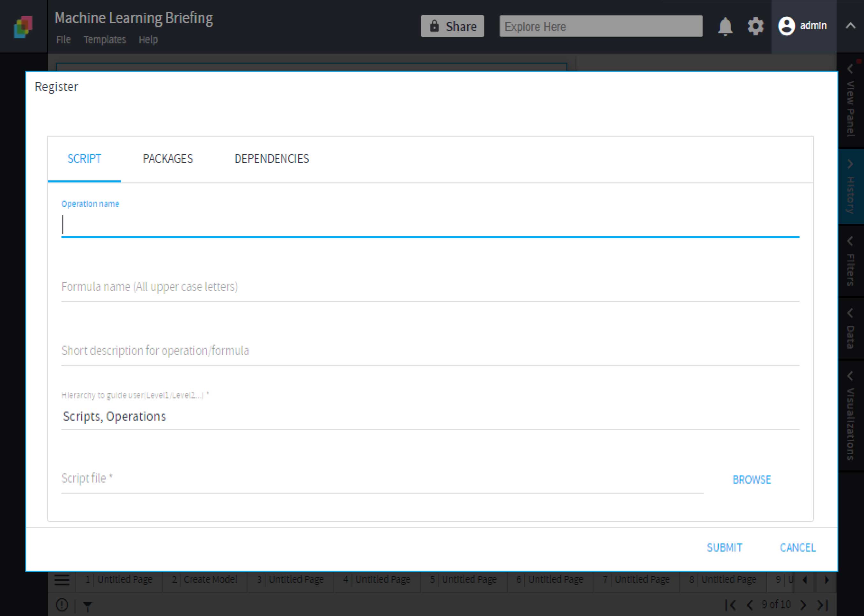Expand the View Panel side tab
864x616 pixels.
(850, 100)
